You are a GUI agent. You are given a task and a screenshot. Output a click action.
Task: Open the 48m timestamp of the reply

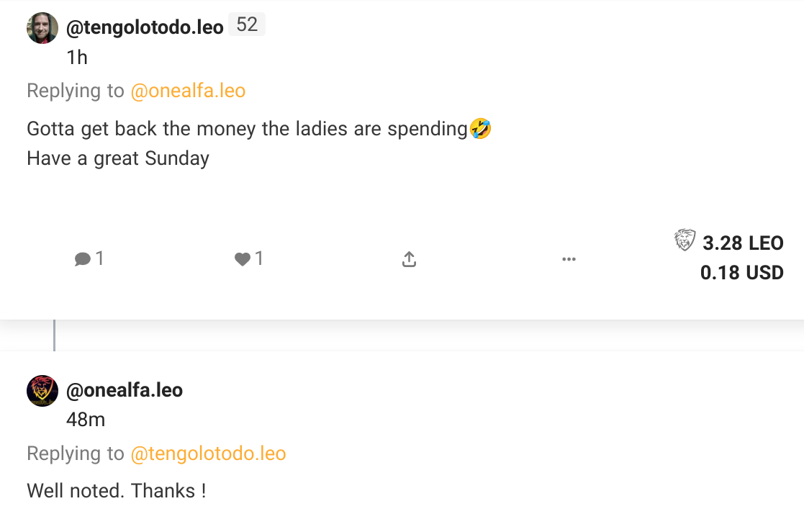tap(86, 420)
